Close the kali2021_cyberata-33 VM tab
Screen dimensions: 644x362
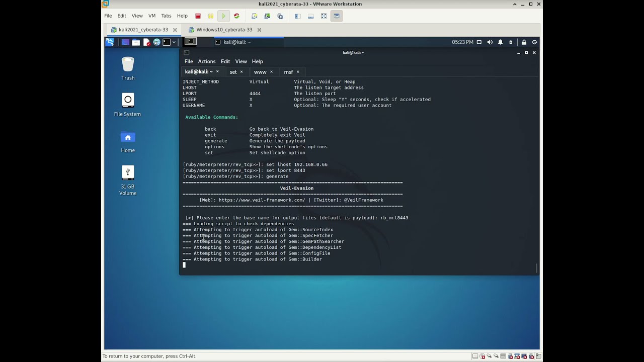pos(175,30)
